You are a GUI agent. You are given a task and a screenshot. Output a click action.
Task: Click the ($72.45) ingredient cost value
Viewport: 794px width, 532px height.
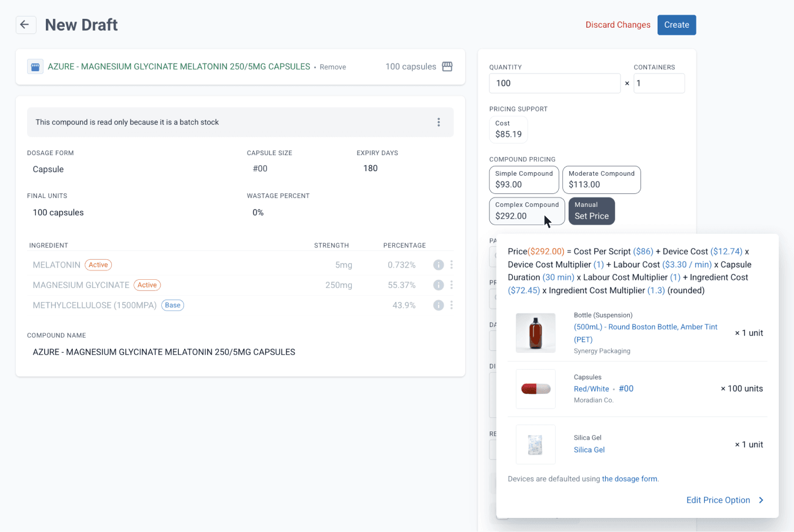click(x=524, y=290)
